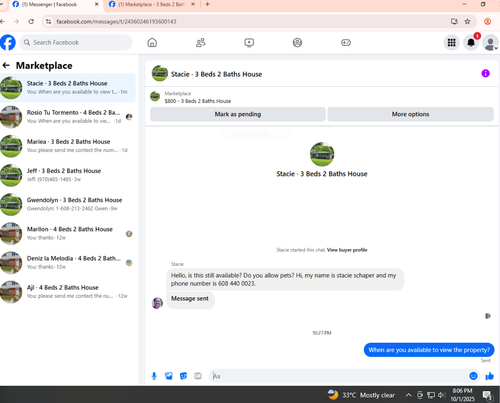Click the chat header title Stacie - 3 Beds 2 Baths House
The width and height of the screenshot is (500, 403).
click(216, 74)
